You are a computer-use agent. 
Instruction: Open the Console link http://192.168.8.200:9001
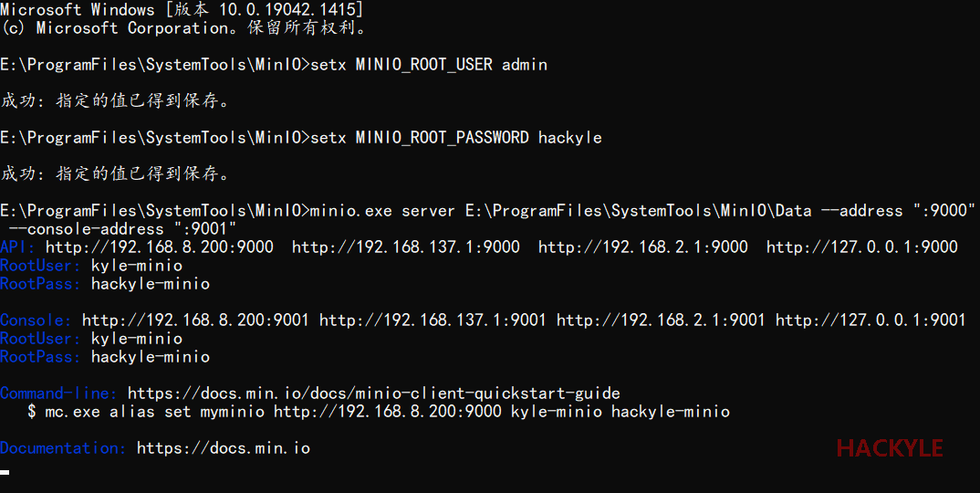coord(195,320)
